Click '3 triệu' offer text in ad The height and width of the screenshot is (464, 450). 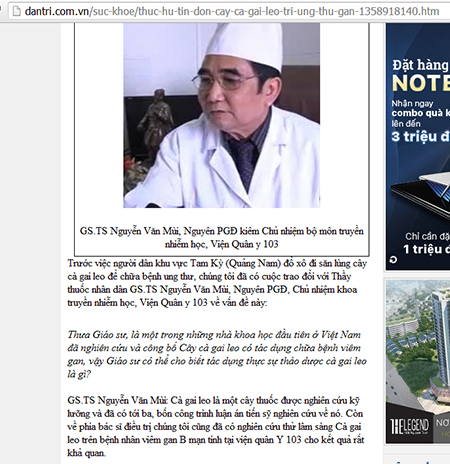[421, 136]
